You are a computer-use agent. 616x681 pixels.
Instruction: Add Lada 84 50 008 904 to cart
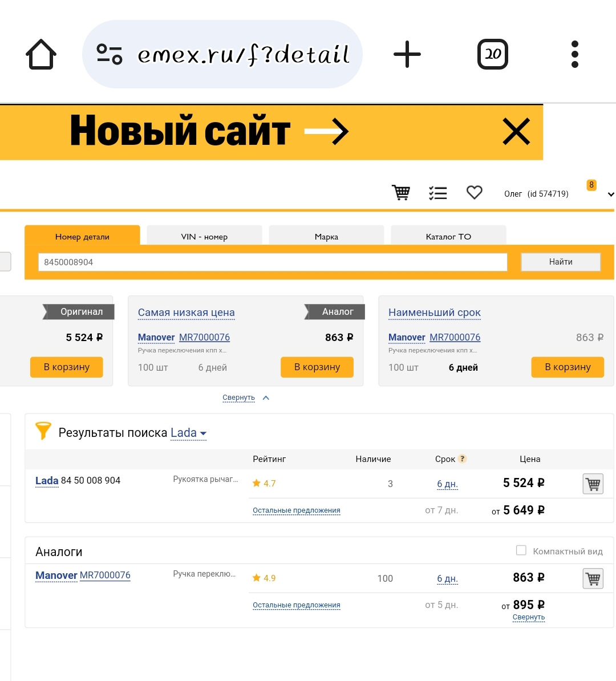(593, 484)
